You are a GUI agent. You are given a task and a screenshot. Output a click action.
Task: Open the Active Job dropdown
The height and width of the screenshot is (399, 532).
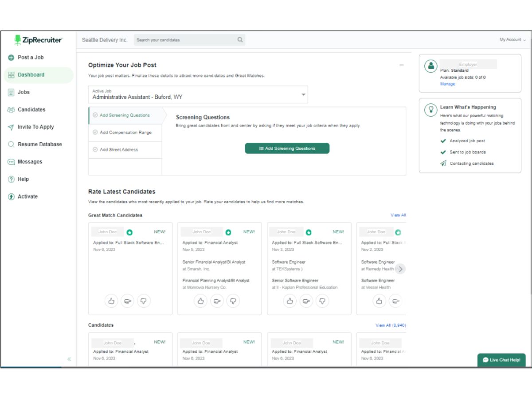pos(198,94)
